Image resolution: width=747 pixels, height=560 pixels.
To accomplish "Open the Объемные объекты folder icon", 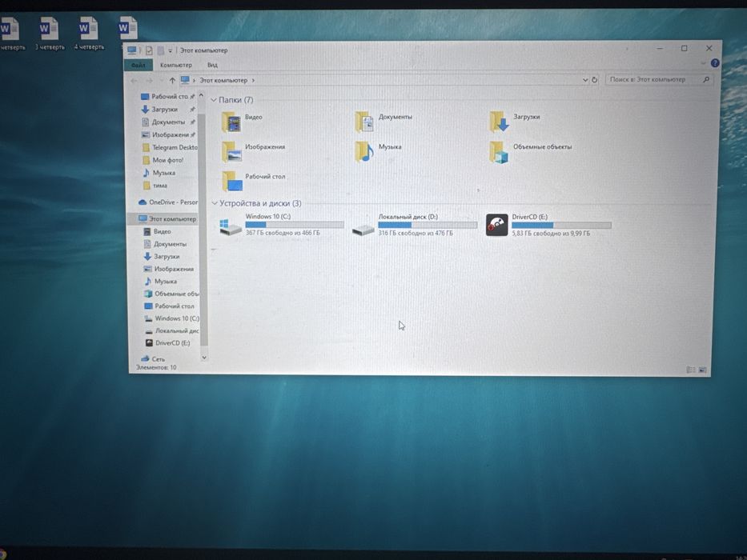I will pyautogui.click(x=499, y=152).
